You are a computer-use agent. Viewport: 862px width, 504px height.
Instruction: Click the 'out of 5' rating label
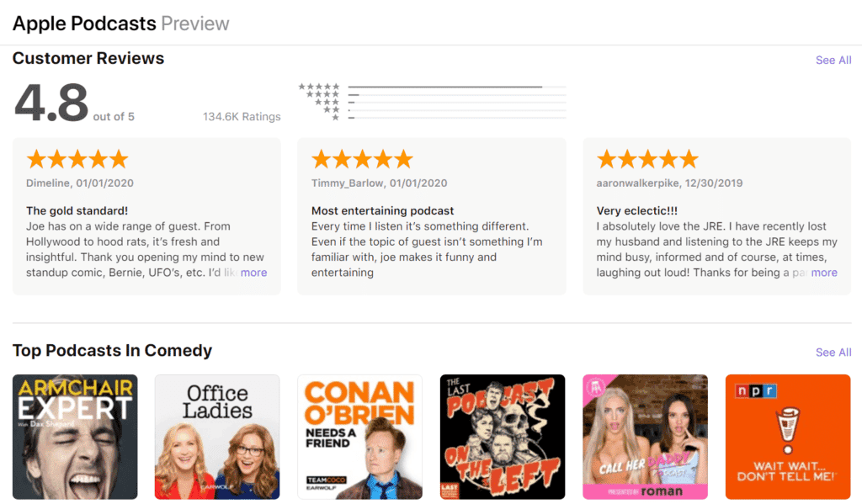[x=114, y=116]
